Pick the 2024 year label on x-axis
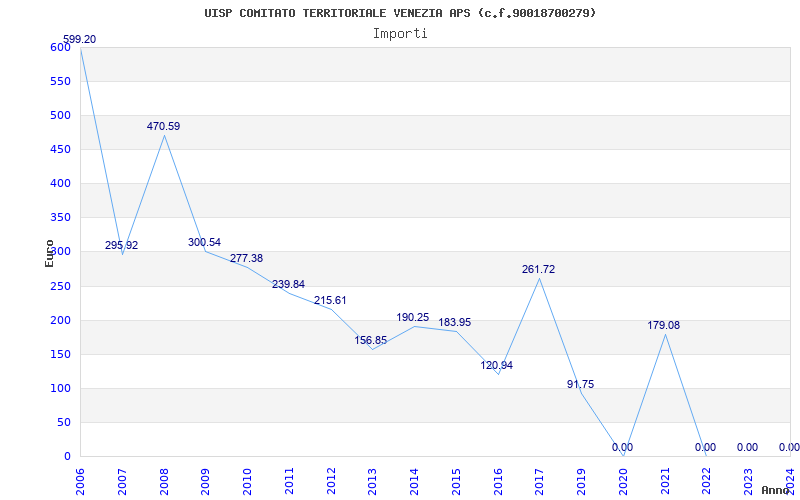The height and width of the screenshot is (500, 800). [x=790, y=481]
